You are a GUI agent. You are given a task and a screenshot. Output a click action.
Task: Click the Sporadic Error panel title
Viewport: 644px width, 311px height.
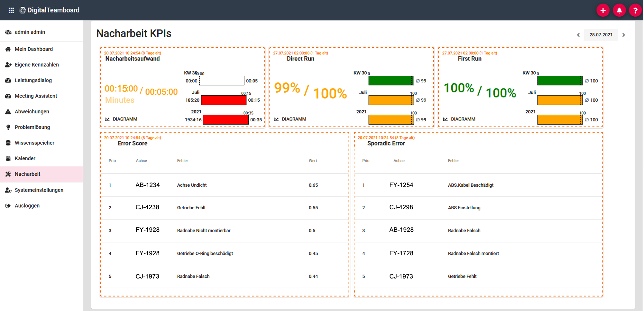coord(386,144)
